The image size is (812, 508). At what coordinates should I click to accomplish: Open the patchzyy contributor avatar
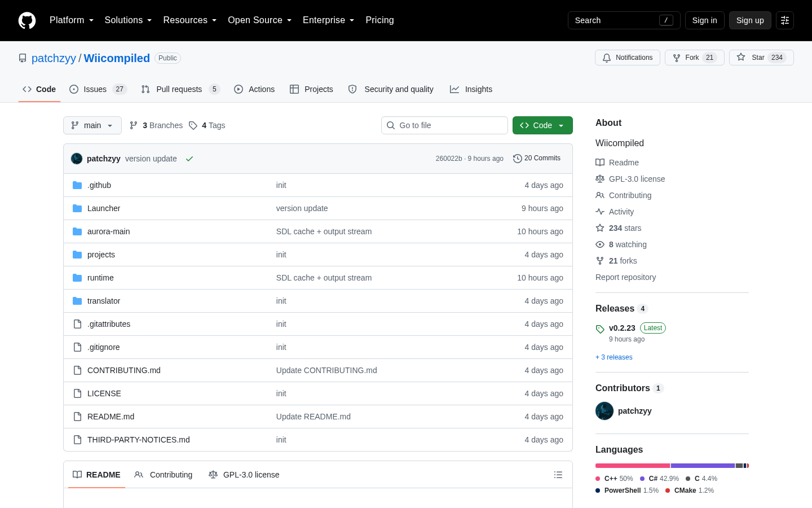tap(604, 411)
